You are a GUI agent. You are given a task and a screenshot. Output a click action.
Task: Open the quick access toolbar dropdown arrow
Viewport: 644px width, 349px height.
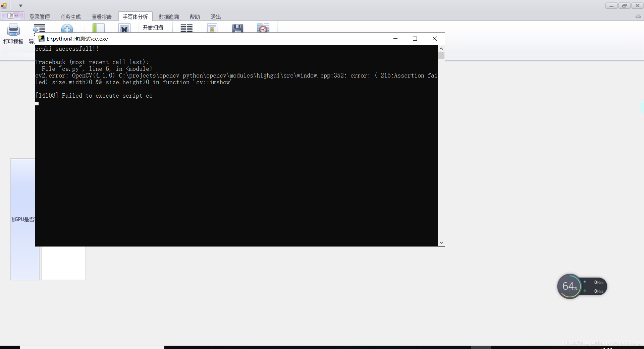click(x=21, y=6)
